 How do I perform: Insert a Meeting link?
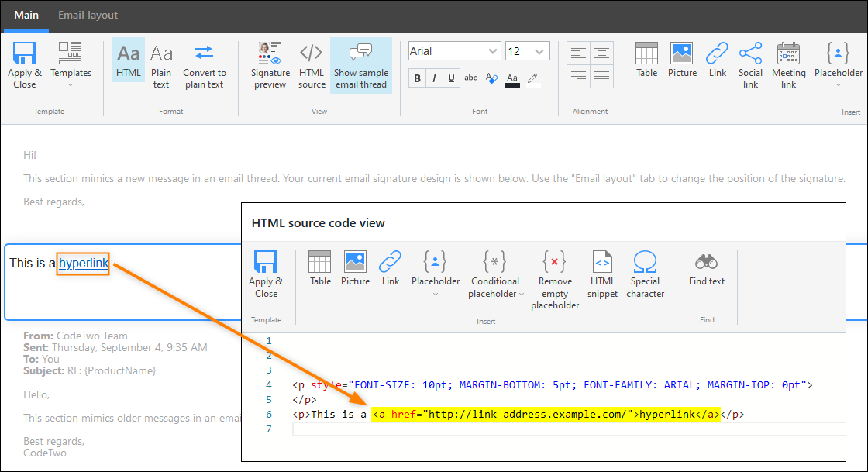788,65
